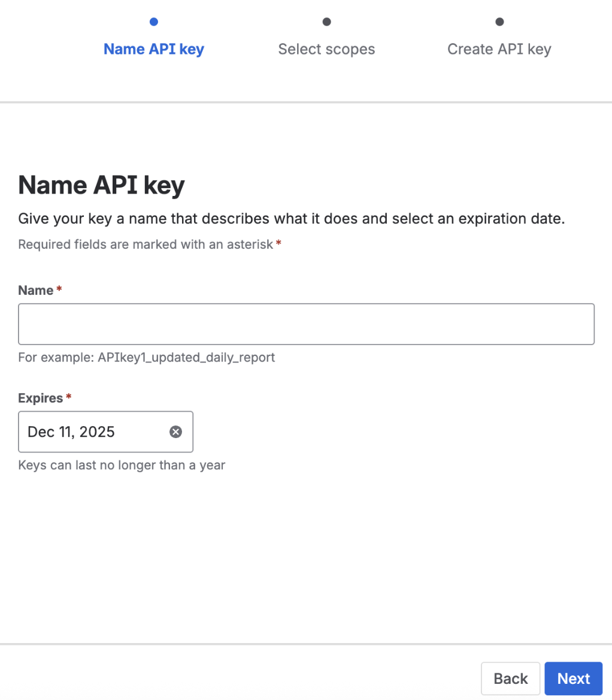
Task: Clear the Expires date with the X icon
Action: coord(175,432)
